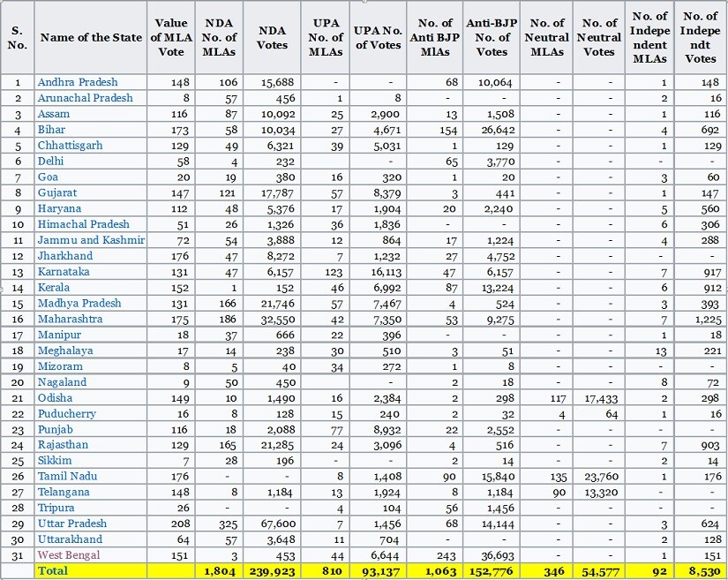Screen dimensions: 728x580
Task: Click West Bengal Anti-BJP votes 36,693
Action: tap(498, 556)
